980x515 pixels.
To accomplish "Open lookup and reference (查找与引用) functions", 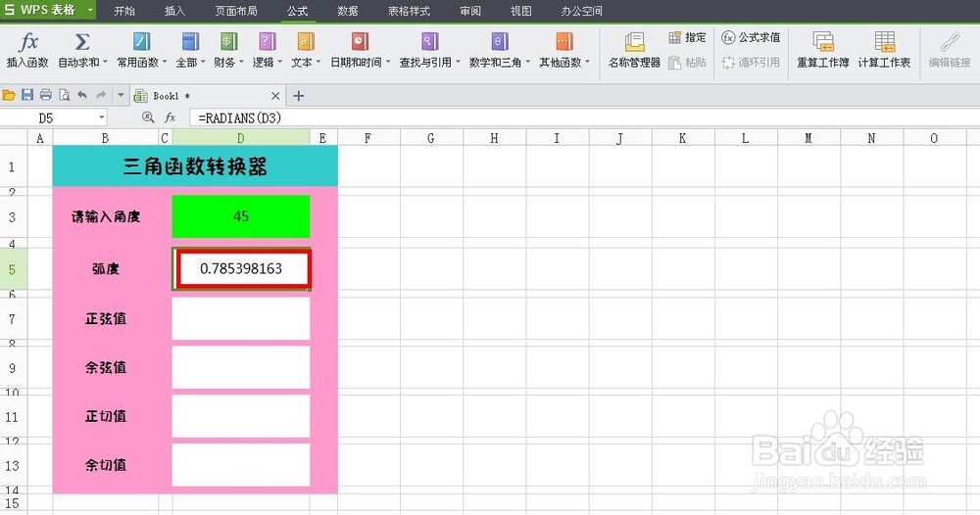I will click(x=429, y=49).
